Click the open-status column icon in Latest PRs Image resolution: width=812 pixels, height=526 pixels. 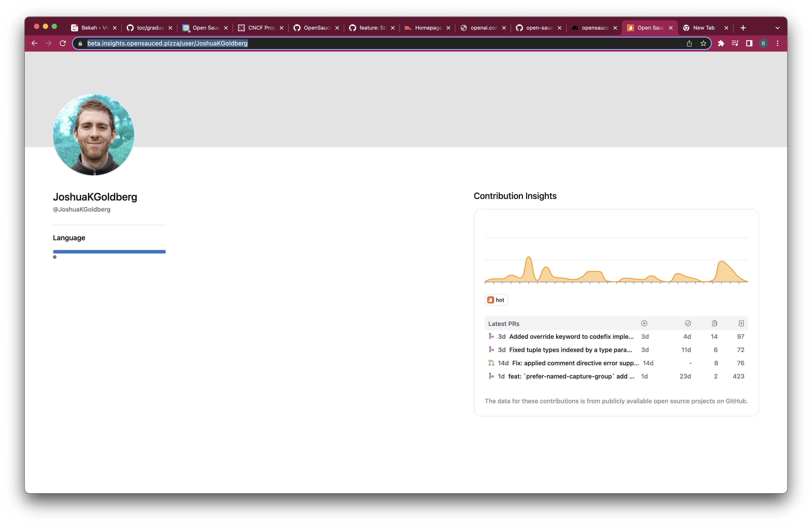point(644,323)
